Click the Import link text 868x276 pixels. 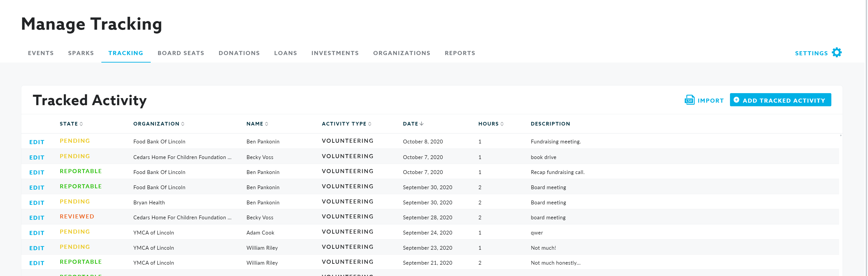point(710,101)
